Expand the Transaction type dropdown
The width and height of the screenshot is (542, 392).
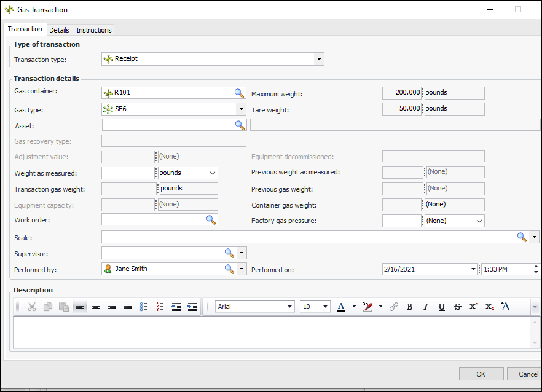click(x=319, y=59)
